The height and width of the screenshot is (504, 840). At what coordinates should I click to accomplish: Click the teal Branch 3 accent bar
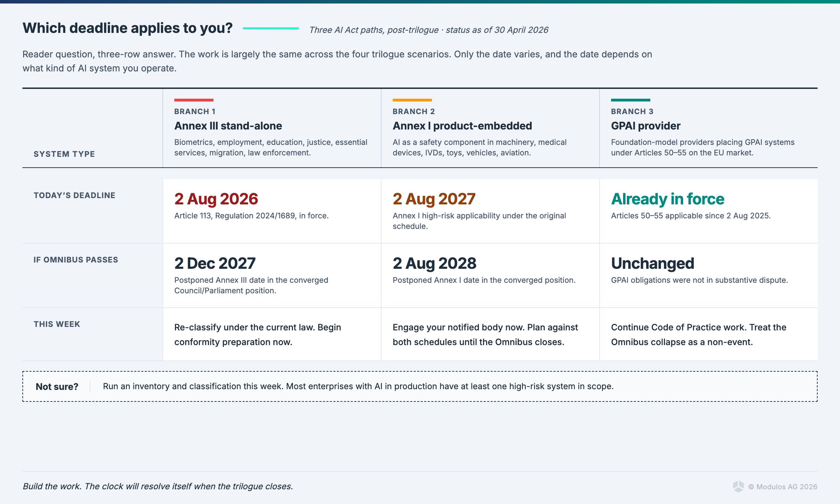click(631, 100)
